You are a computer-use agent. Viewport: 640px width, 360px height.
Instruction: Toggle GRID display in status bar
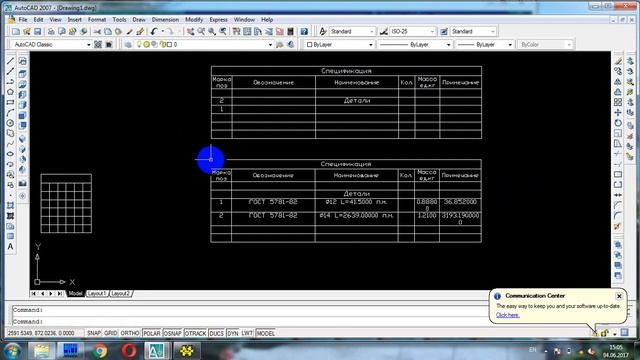pyautogui.click(x=111, y=333)
